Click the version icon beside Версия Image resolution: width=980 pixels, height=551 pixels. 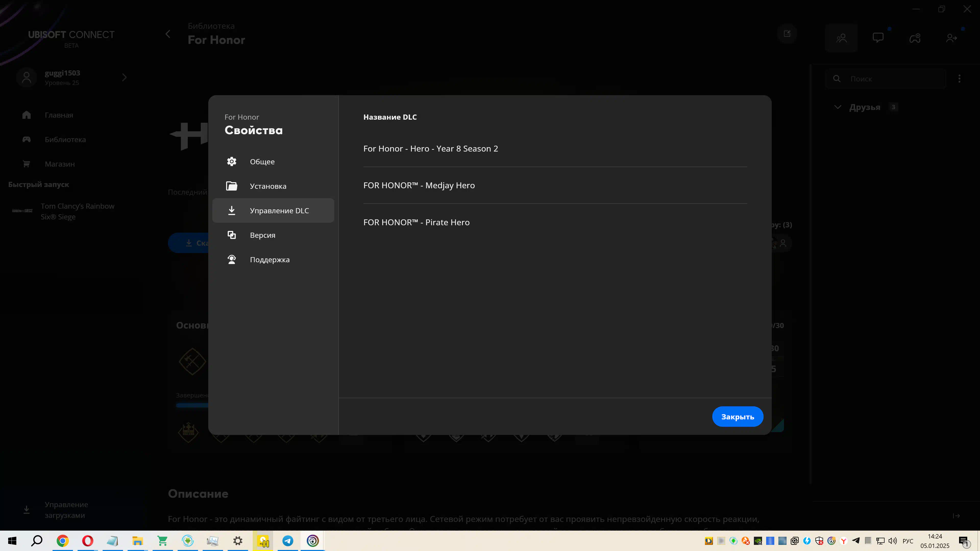point(231,235)
